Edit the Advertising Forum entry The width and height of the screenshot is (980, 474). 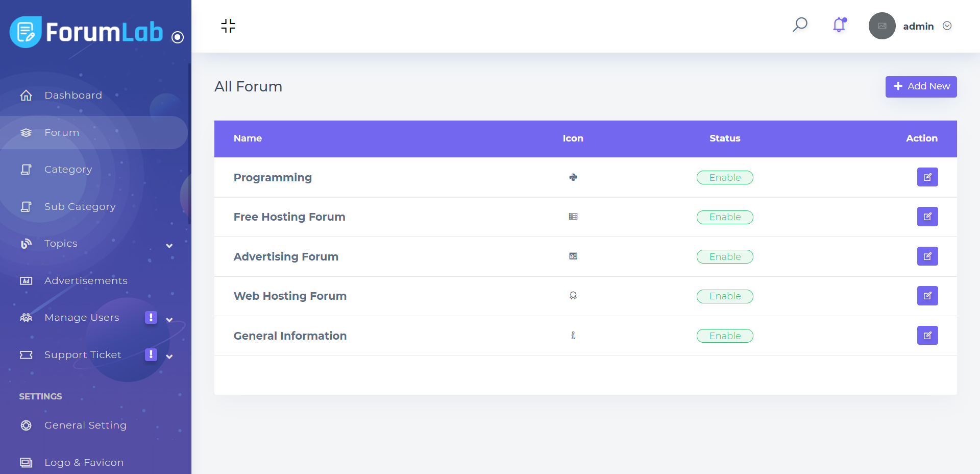click(x=927, y=256)
